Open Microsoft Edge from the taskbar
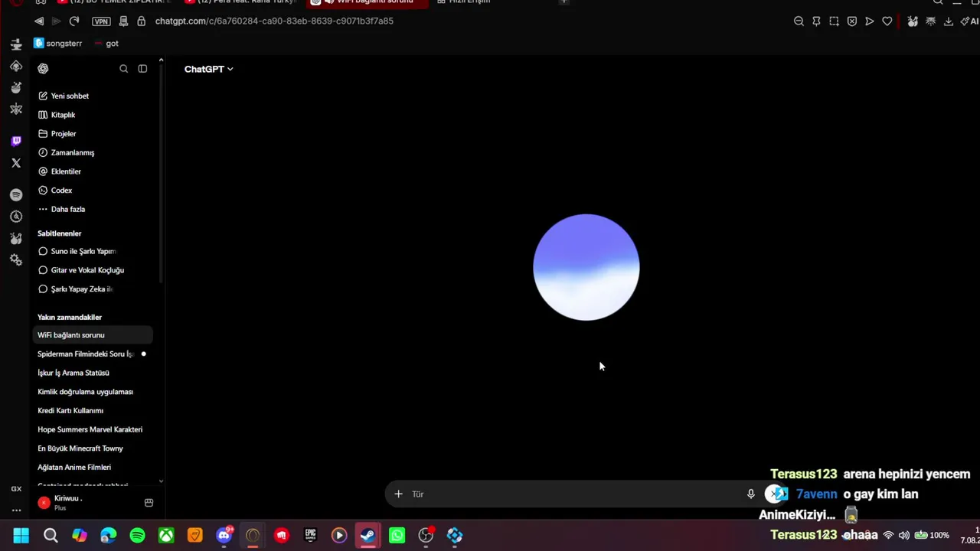980x551 pixels. [x=108, y=536]
